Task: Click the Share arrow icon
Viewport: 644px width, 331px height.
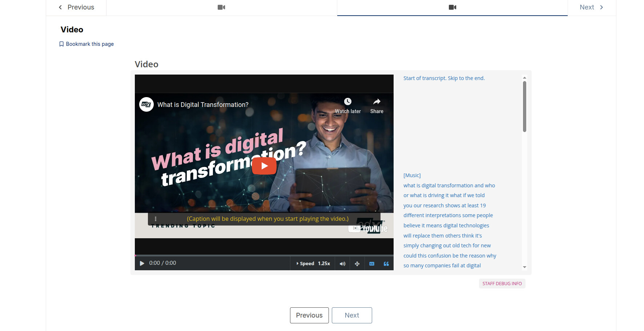Action: [377, 101]
